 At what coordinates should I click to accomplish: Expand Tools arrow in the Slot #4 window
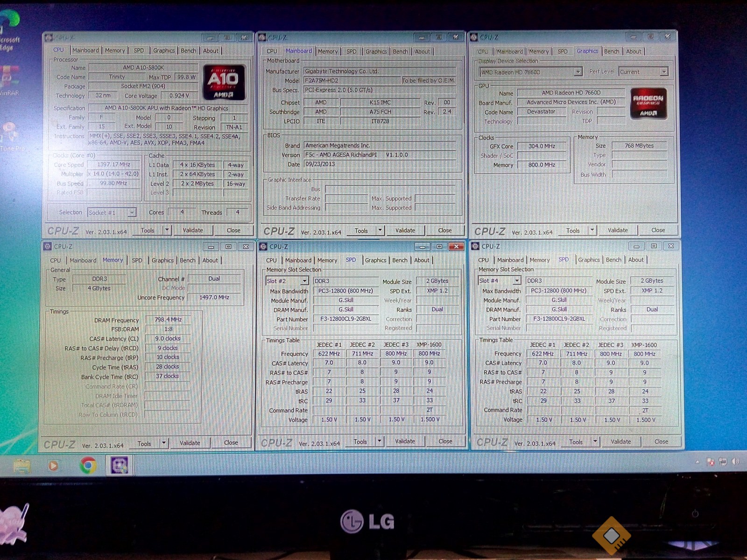click(x=595, y=441)
